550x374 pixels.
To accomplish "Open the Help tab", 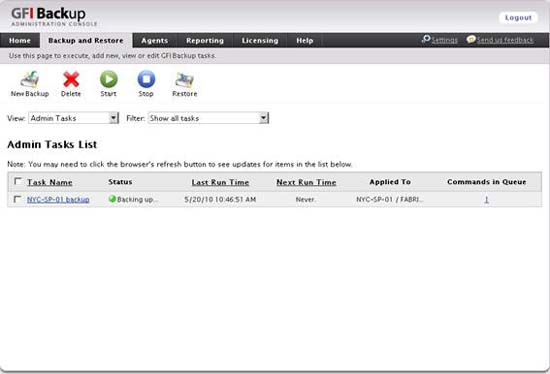I will click(304, 40).
